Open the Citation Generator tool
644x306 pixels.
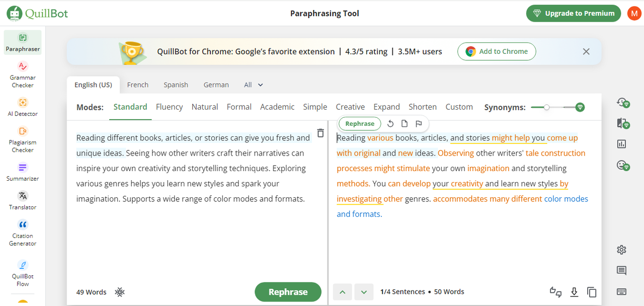point(23,232)
